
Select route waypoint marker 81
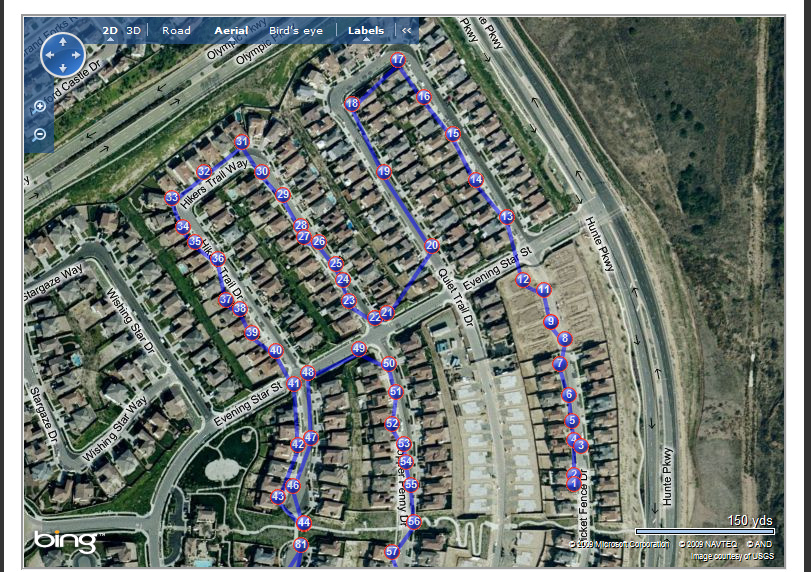click(301, 545)
